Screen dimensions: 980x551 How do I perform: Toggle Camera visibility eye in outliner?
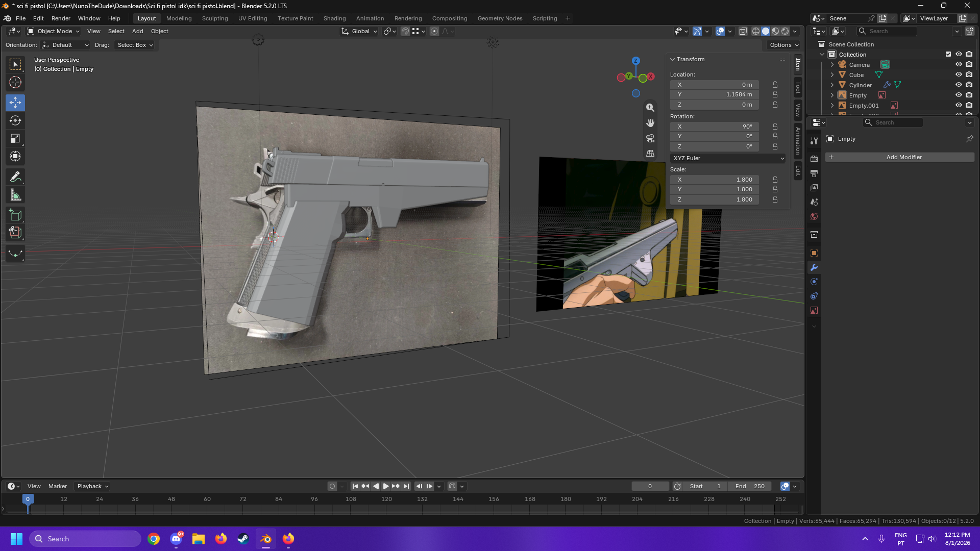(x=959, y=64)
